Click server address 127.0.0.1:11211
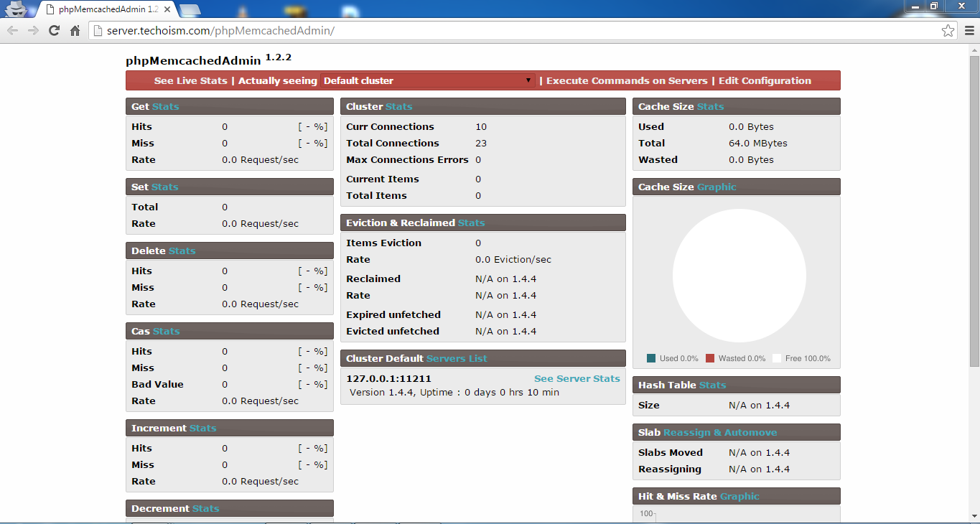Viewport: 980px width, 524px height. tap(389, 378)
